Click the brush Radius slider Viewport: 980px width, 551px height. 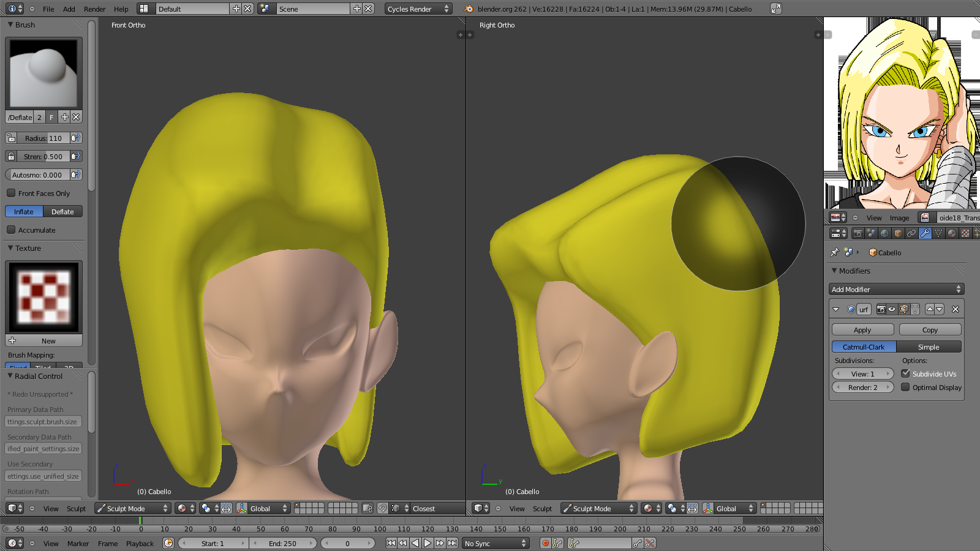coord(43,138)
